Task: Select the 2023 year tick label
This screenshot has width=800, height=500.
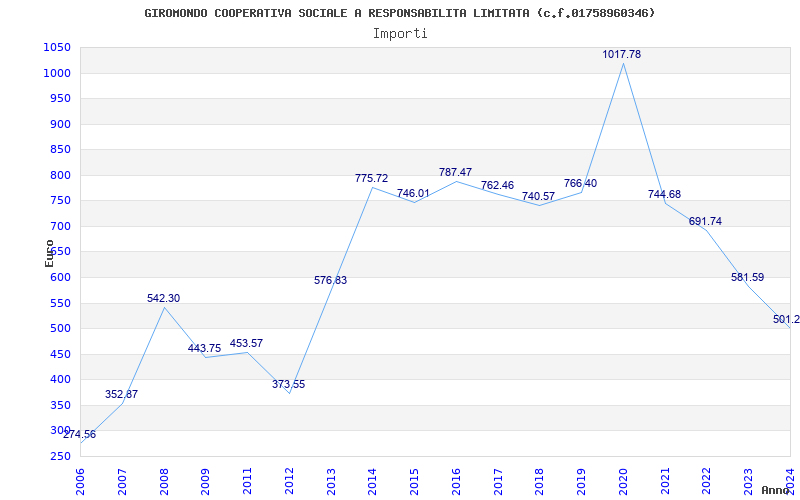Action: tap(748, 481)
